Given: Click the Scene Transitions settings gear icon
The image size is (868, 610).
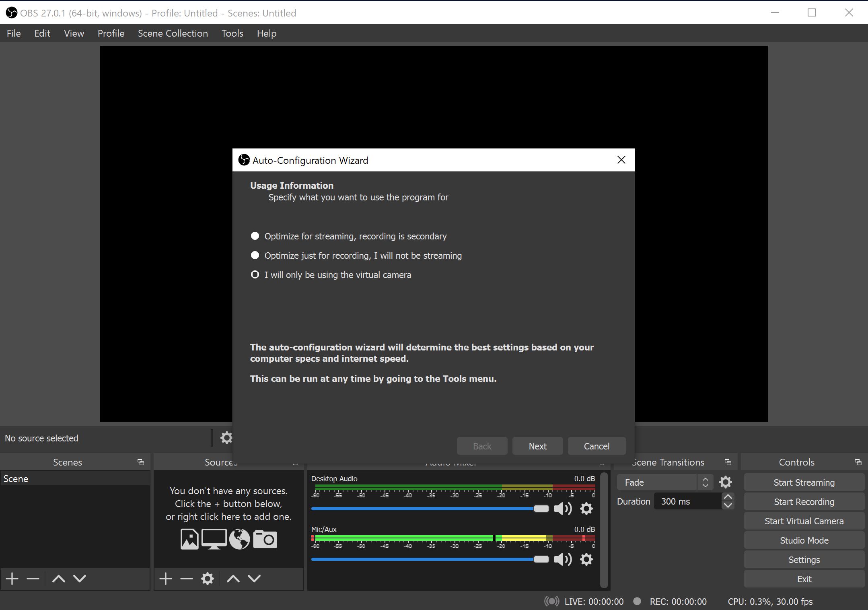Looking at the screenshot, I should coord(726,482).
